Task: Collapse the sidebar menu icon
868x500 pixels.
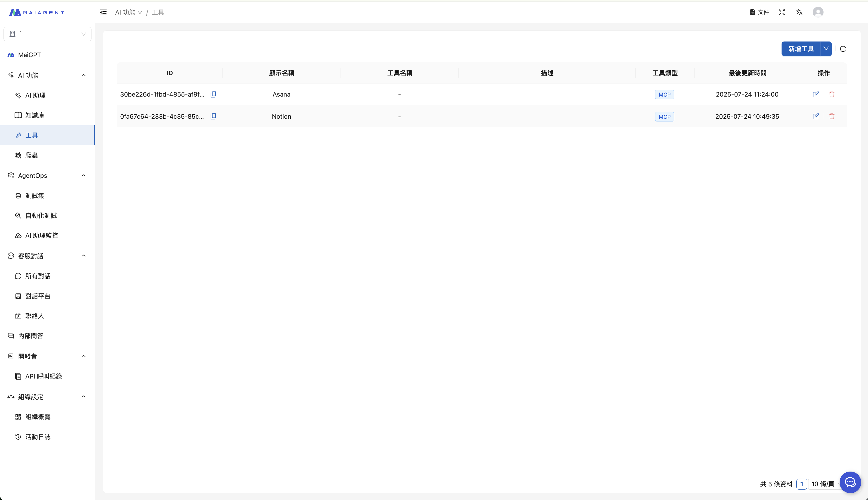Action: (x=103, y=13)
